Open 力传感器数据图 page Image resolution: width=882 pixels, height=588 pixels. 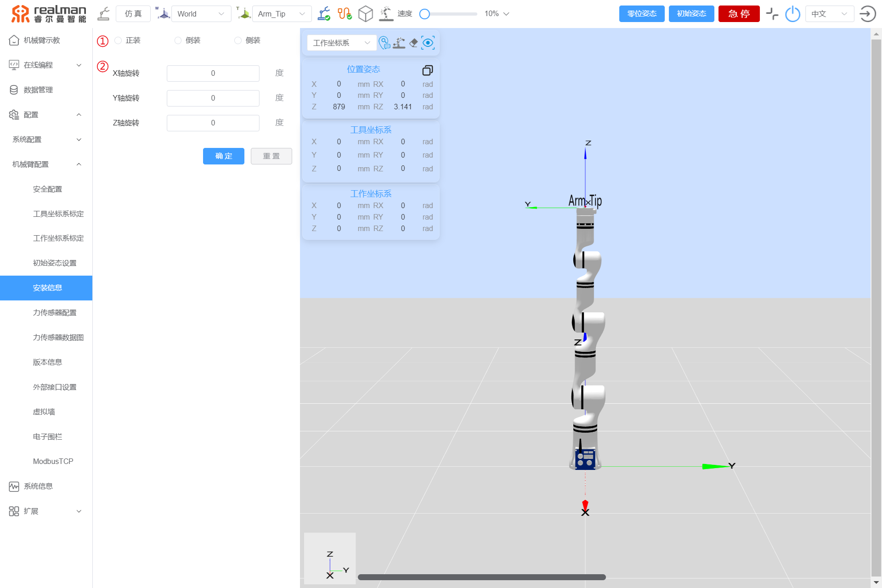pos(46,338)
